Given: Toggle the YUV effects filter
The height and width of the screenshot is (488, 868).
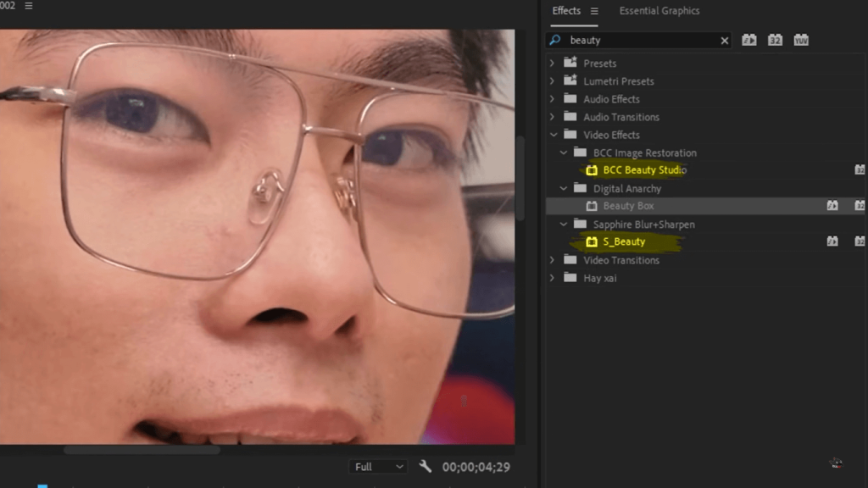Looking at the screenshot, I should pyautogui.click(x=800, y=39).
